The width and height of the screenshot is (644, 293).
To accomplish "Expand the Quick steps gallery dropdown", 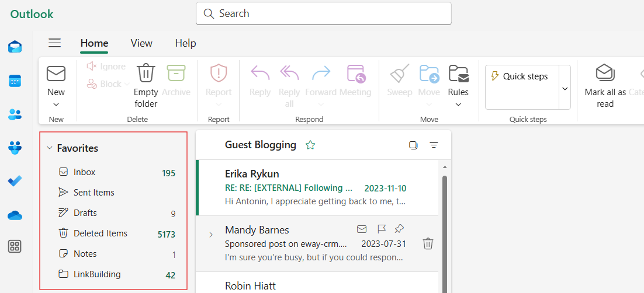I will tap(565, 88).
